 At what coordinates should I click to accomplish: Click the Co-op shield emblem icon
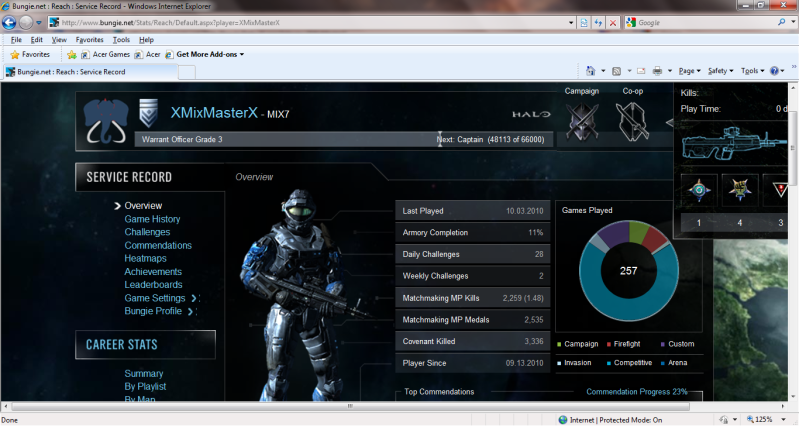point(633,121)
